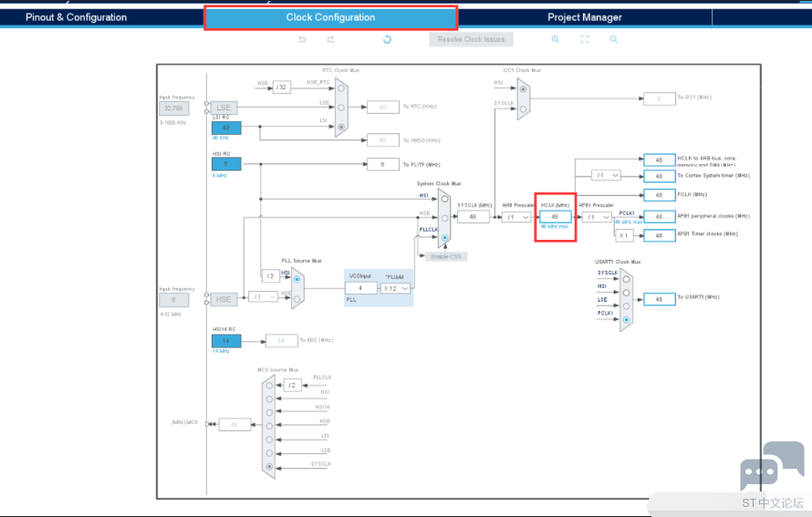Screen dimensions: 812x517
Task: Select LSI in RTC Clock Mux
Action: pos(341,127)
